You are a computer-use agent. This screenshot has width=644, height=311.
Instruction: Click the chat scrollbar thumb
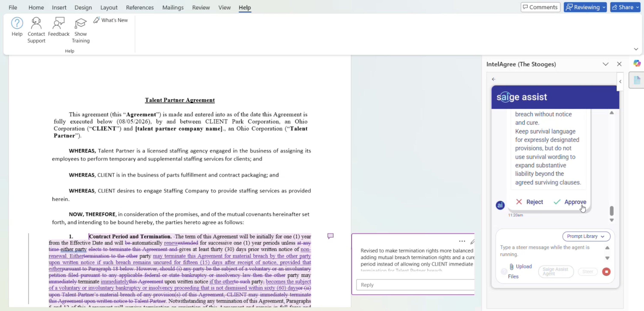[x=611, y=211]
